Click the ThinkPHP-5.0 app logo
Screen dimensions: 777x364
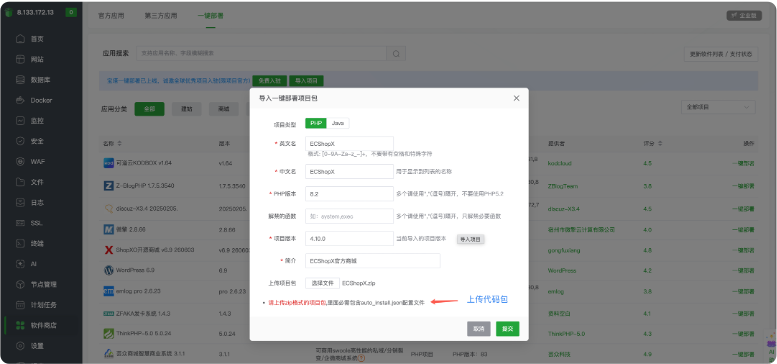pyautogui.click(x=109, y=334)
